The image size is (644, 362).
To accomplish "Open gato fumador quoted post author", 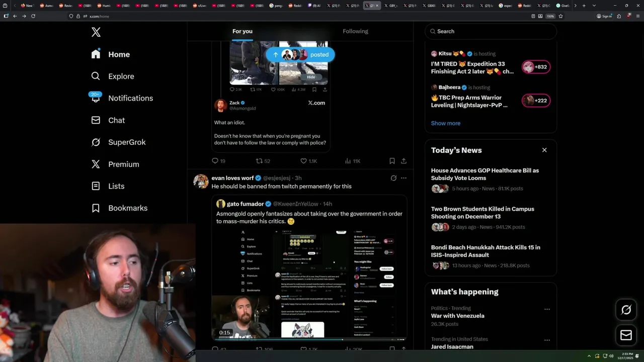I will (x=245, y=204).
